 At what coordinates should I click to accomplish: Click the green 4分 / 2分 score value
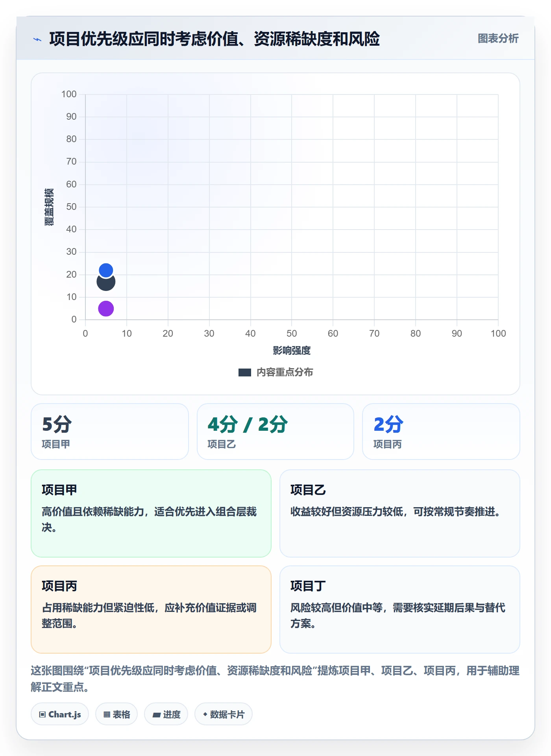click(x=248, y=424)
